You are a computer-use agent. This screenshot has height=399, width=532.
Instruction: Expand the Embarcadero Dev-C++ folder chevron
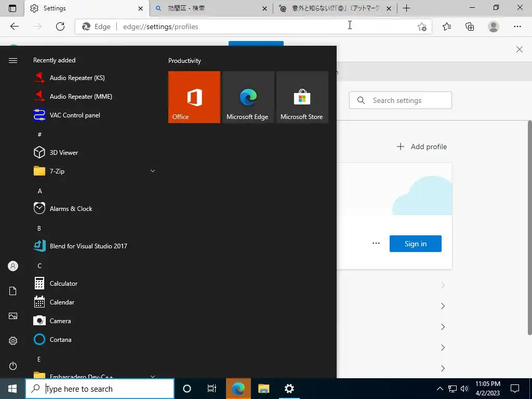[153, 376]
